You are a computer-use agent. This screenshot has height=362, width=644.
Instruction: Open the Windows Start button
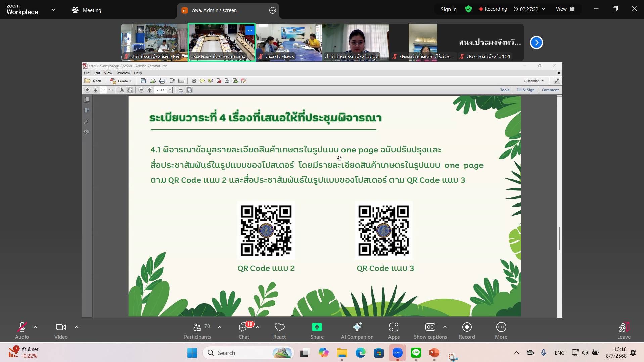point(192,353)
